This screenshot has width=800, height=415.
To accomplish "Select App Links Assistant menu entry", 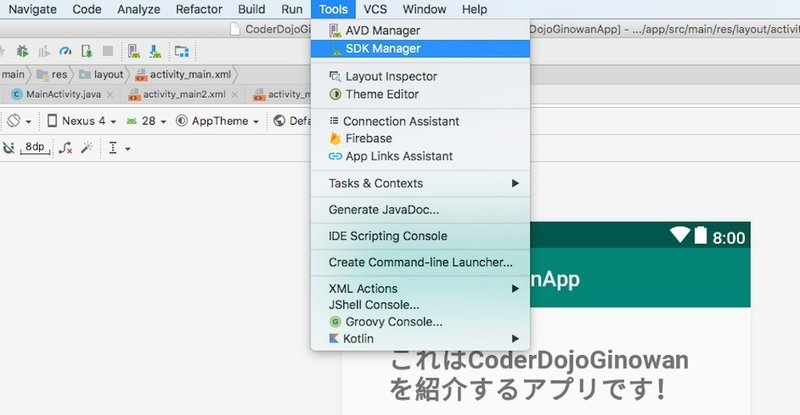I will point(420,156).
